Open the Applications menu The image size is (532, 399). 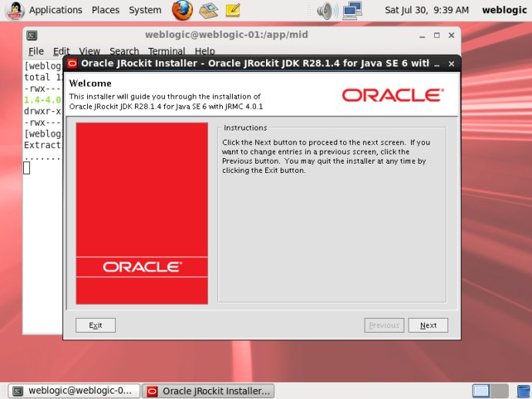[x=56, y=10]
